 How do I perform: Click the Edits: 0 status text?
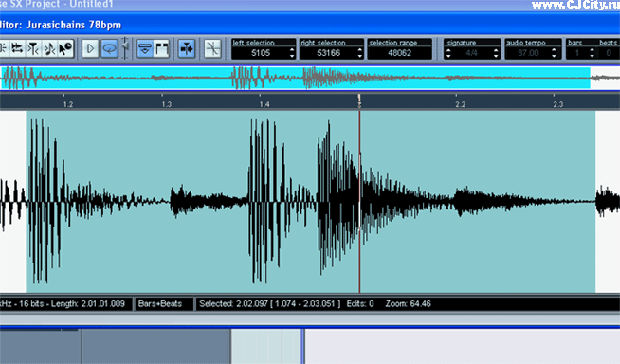[360, 304]
